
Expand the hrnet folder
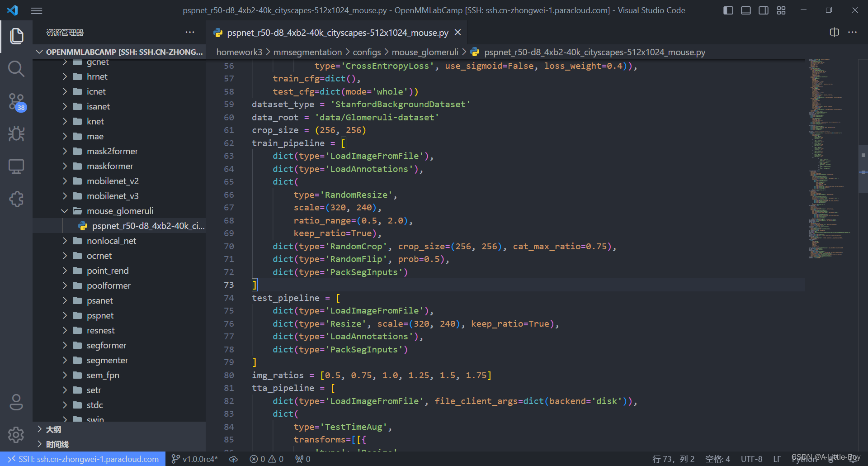click(x=119, y=76)
